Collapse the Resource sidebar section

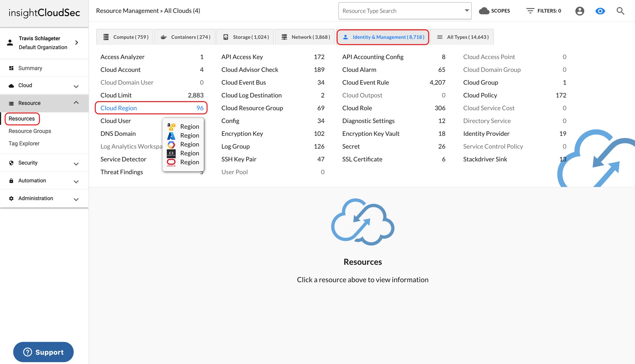click(76, 103)
